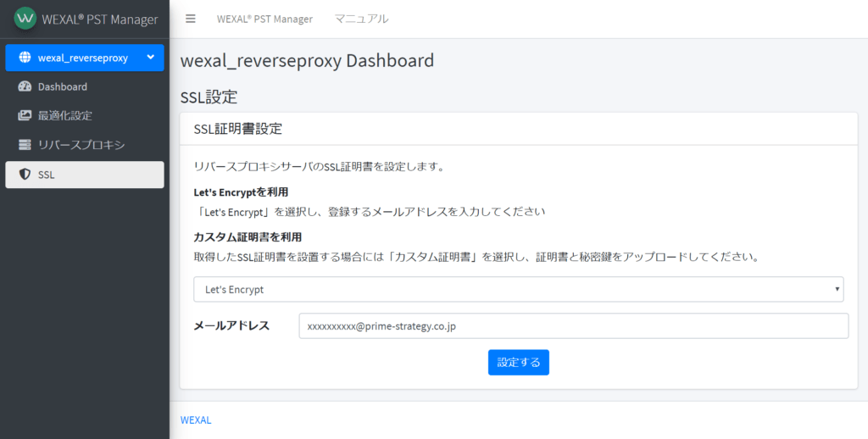868x439 pixels.
Task: Click the カスタム証明書を利用 bold text
Action: [248, 237]
